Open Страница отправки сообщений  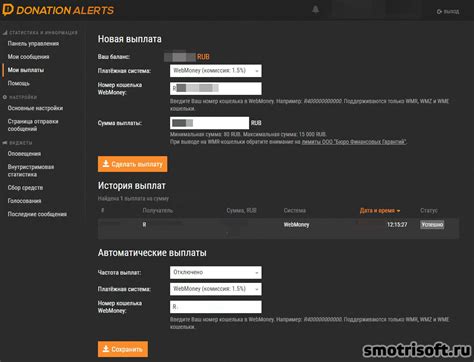point(33,125)
